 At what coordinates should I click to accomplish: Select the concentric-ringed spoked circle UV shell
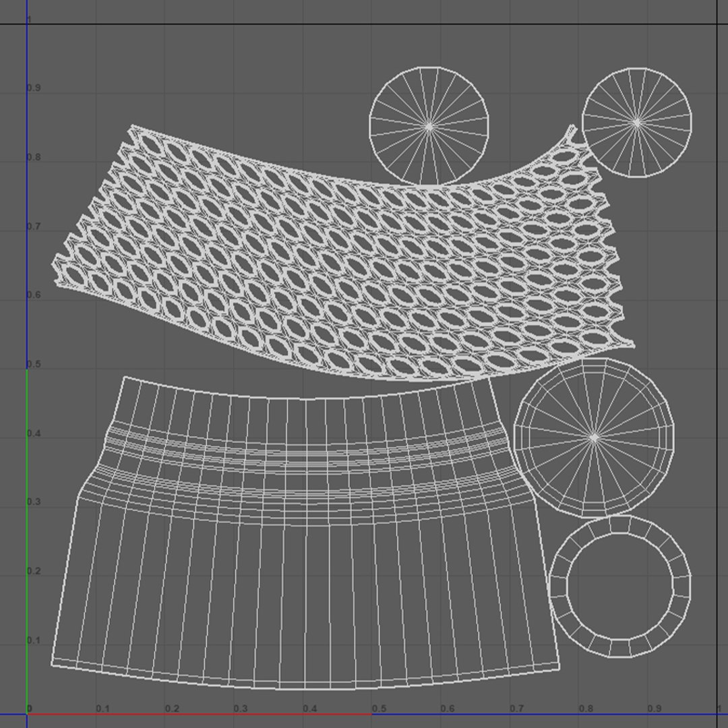pyautogui.click(x=594, y=437)
